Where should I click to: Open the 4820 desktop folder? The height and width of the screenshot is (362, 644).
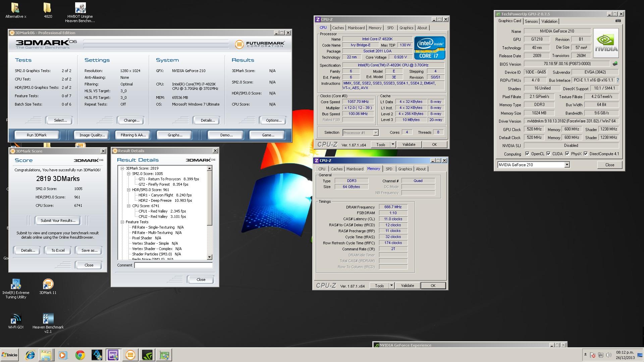[x=48, y=10]
